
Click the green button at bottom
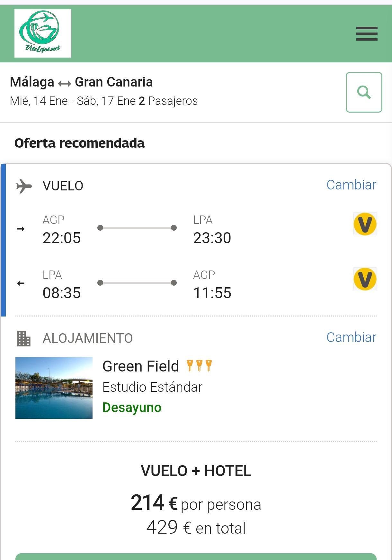[x=196, y=557]
